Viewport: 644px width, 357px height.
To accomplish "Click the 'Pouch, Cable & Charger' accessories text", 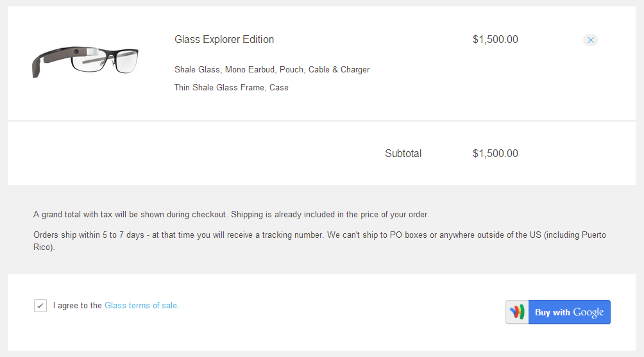I will [325, 69].
